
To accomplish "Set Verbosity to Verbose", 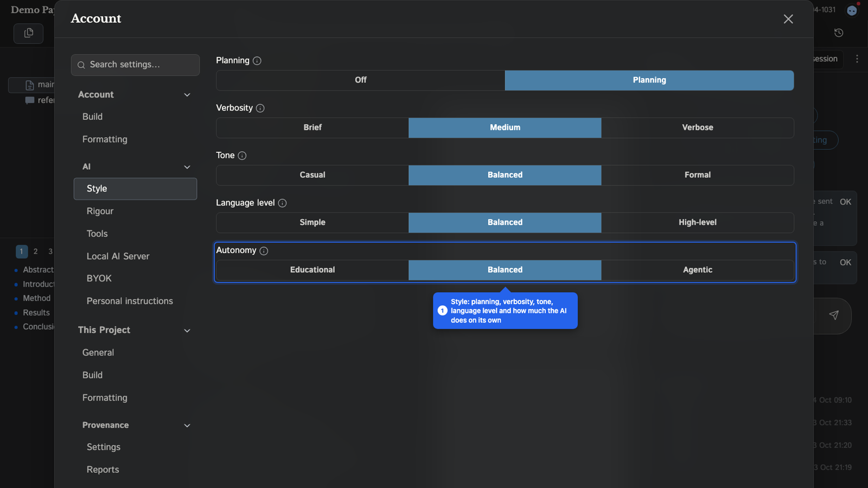I will [698, 127].
